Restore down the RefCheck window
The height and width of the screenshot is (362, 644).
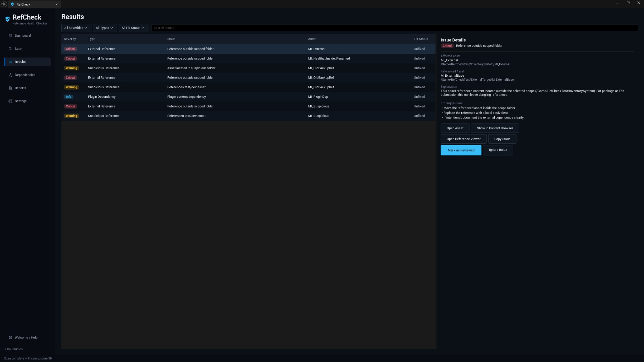tap(628, 3)
